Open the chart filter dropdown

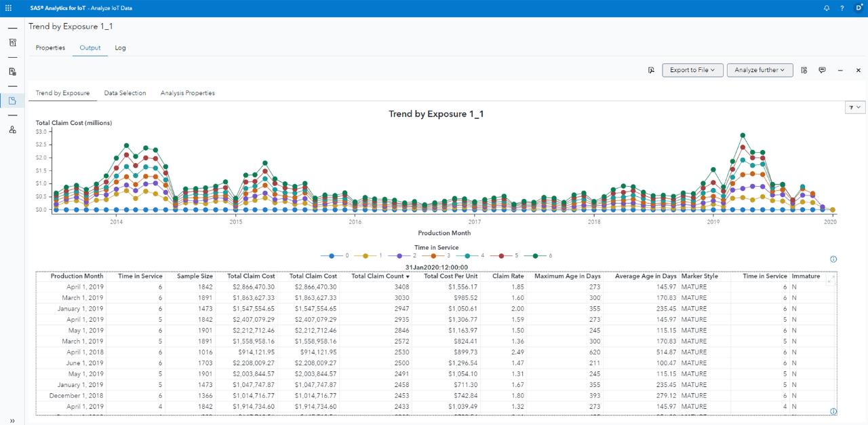[854, 107]
